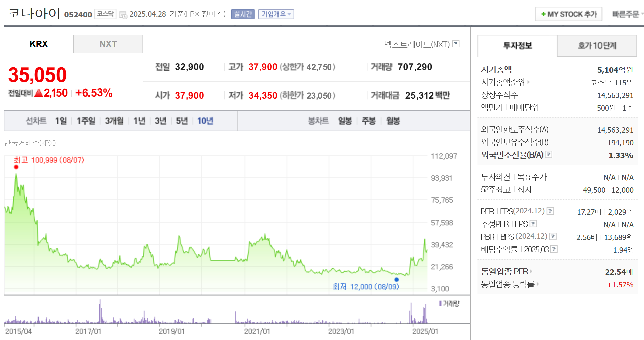Click the 코스닥 market badge

[105, 14]
